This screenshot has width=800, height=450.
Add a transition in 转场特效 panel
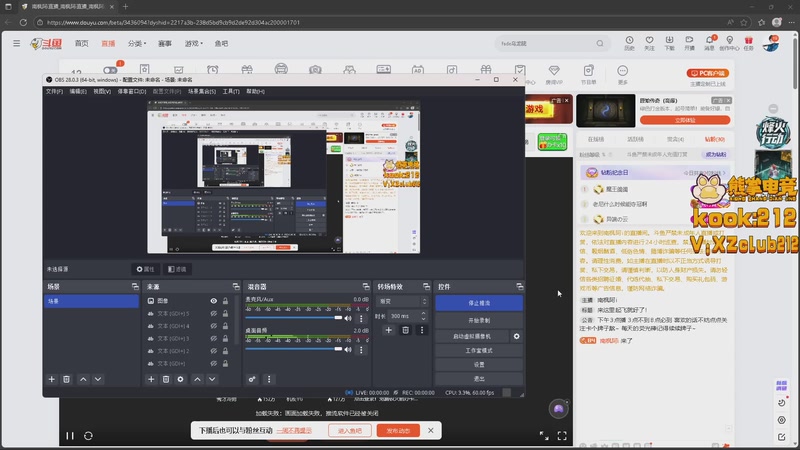click(389, 330)
